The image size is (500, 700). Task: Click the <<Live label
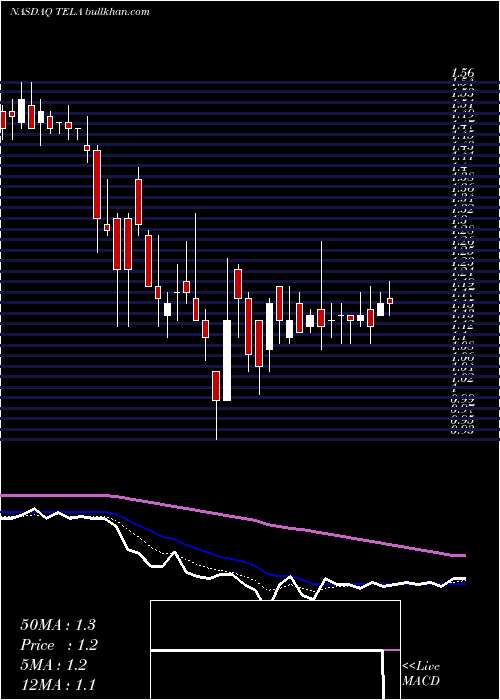421,667
